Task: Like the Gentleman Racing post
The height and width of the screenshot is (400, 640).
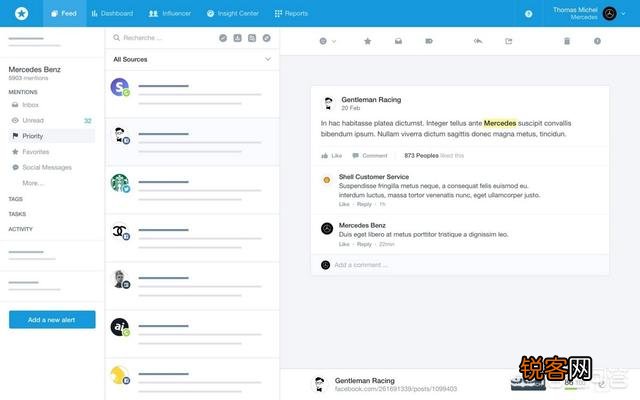Action: [x=331, y=156]
